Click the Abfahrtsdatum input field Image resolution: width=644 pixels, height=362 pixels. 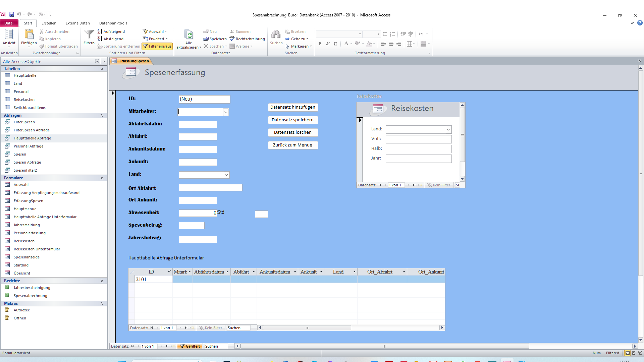[198, 124]
